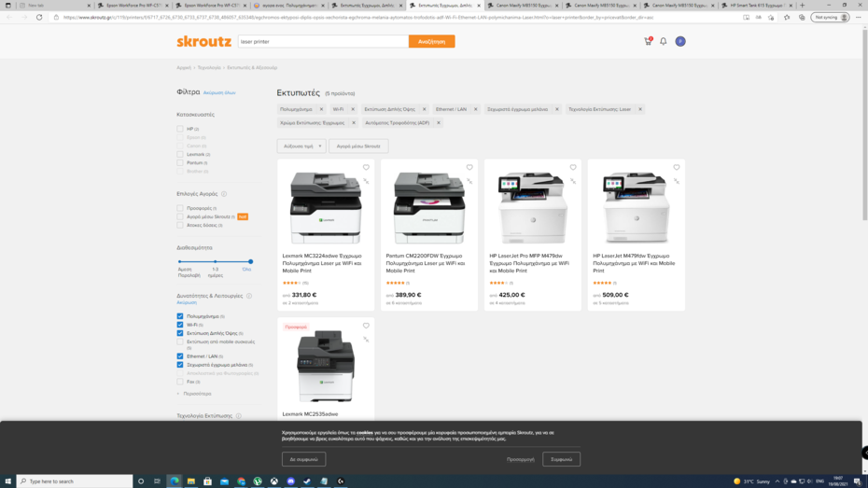
Task: Remove the Wi-Fi filter chip
Action: tap(353, 109)
